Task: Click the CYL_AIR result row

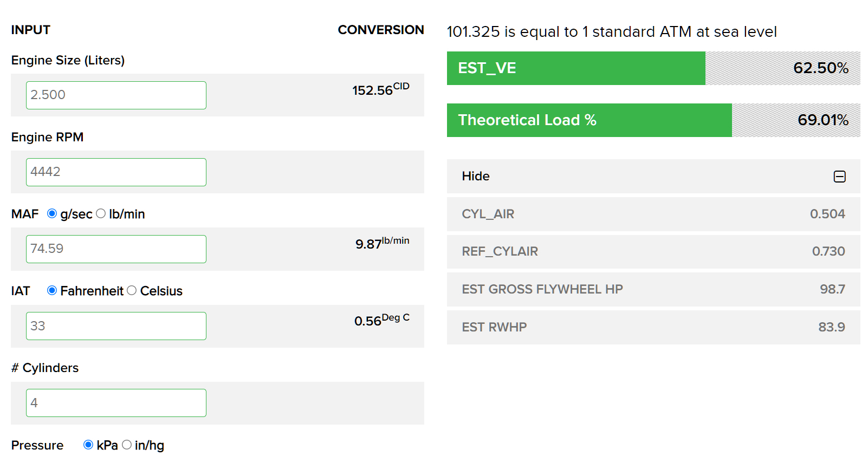Action: click(653, 214)
